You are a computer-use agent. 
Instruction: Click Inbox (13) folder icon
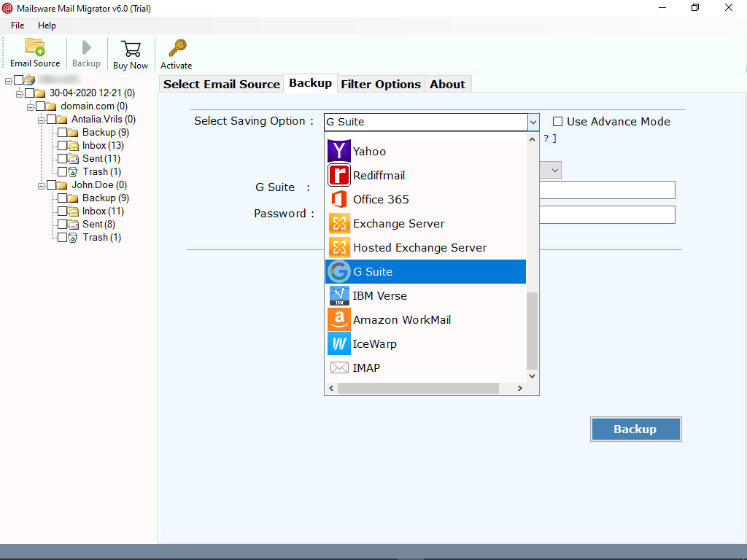(73, 145)
